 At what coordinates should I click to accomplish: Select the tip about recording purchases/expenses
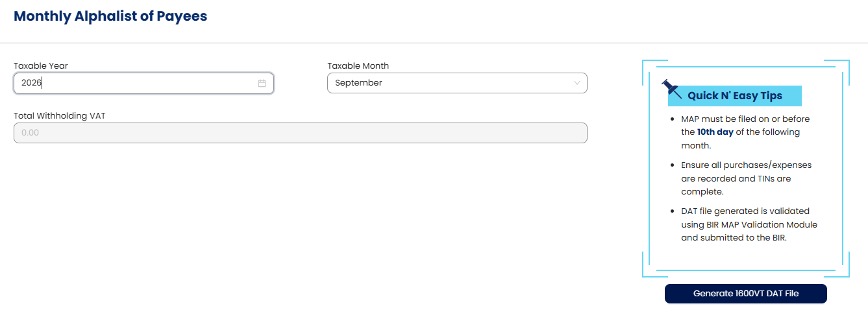(746, 178)
